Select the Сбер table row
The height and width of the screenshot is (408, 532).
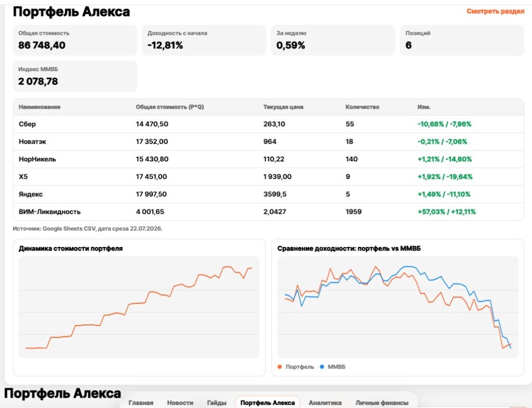coord(269,124)
